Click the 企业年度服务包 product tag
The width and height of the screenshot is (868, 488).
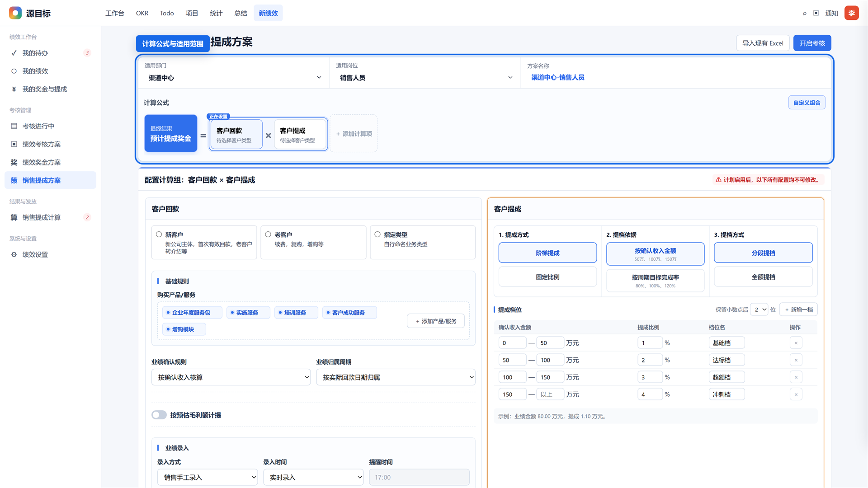pyautogui.click(x=192, y=313)
